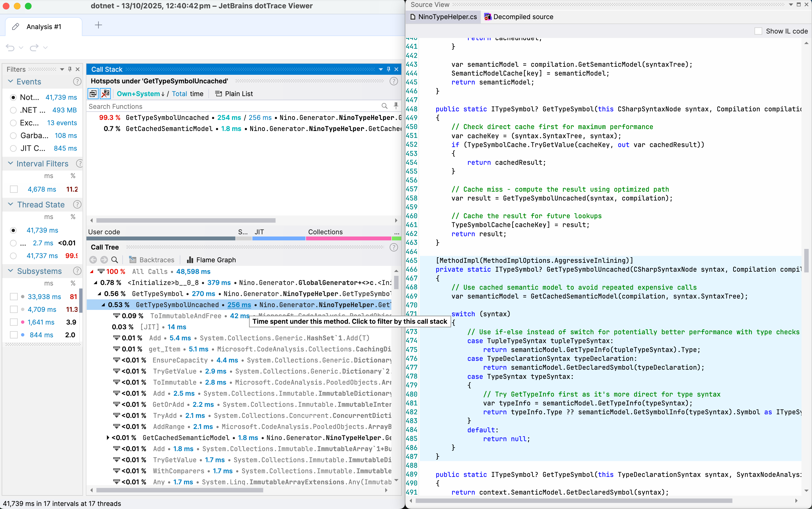Click the Call Tree navigate back arrow

point(93,260)
